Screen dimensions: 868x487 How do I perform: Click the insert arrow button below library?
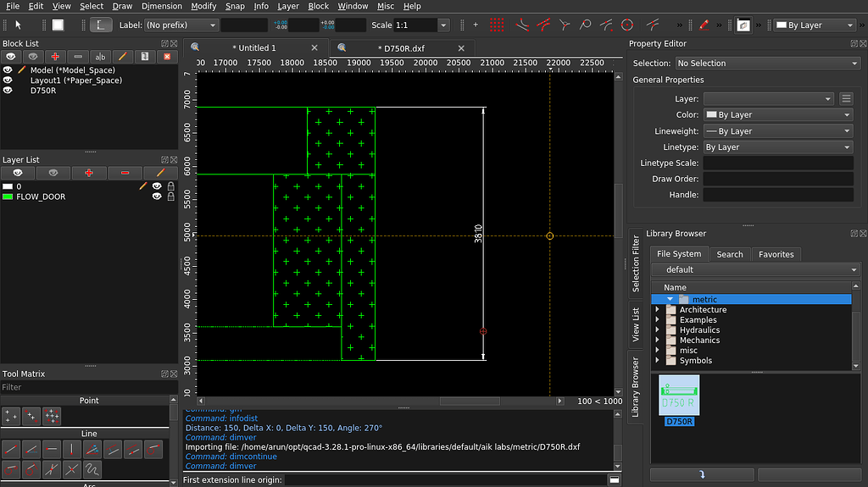point(702,474)
